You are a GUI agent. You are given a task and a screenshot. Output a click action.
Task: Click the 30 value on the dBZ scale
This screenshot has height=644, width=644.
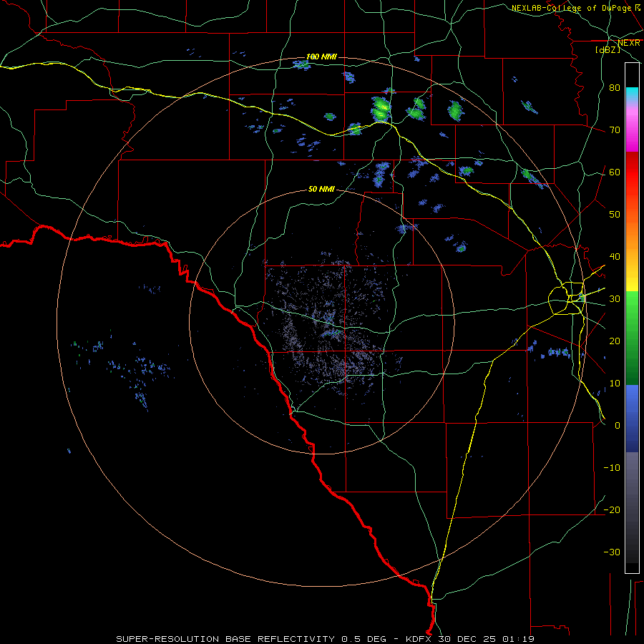(615, 299)
